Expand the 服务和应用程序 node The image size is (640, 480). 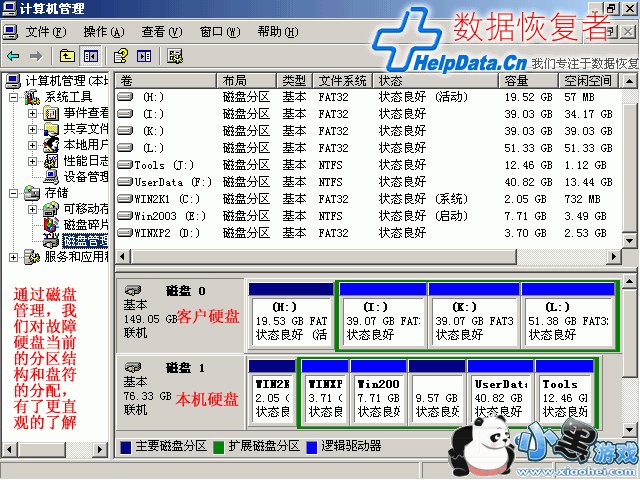13,257
